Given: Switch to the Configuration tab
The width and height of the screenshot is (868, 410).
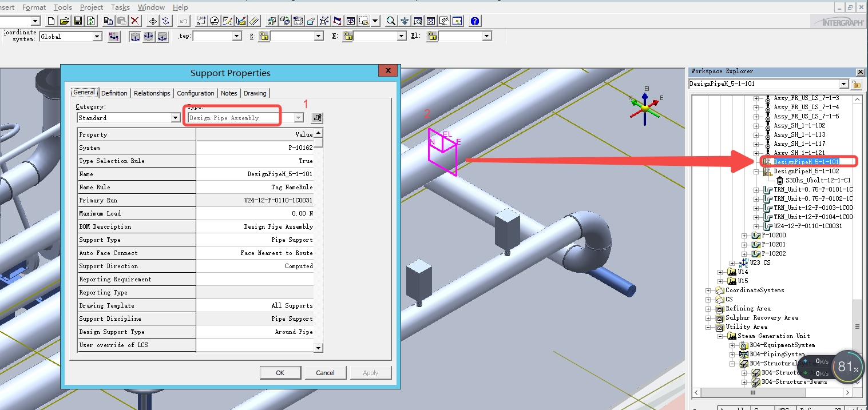Looking at the screenshot, I should click(196, 93).
